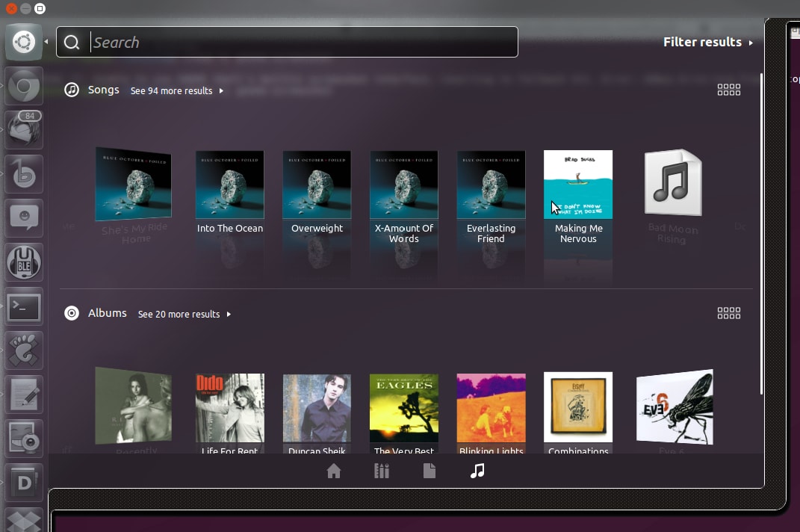
Task: Play the song X-Amount Of Words
Action: click(404, 197)
